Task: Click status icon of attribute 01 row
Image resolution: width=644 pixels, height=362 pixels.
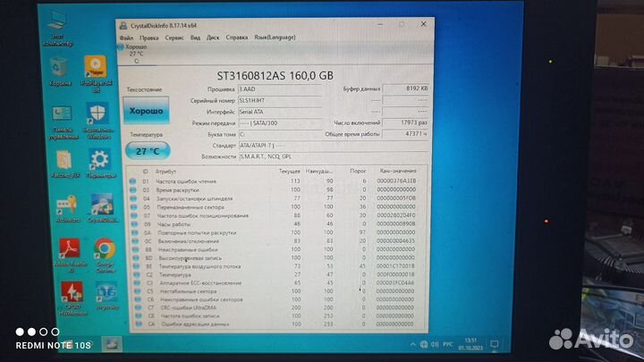Action: pyautogui.click(x=132, y=181)
